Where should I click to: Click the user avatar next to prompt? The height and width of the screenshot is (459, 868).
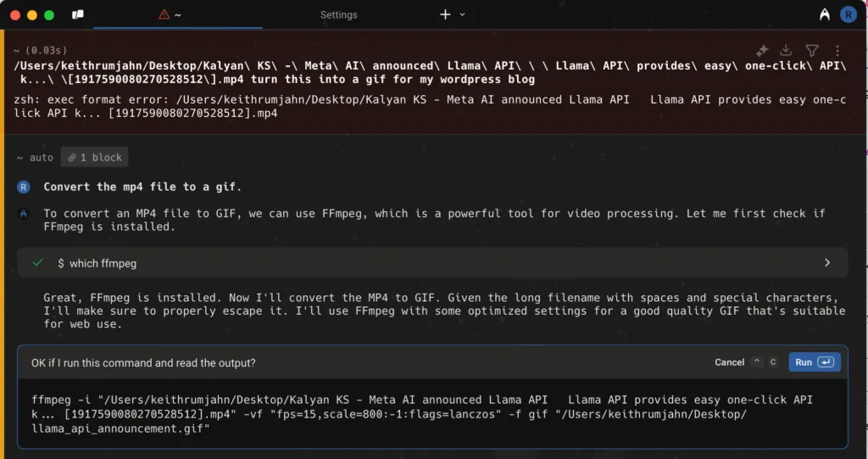[24, 187]
